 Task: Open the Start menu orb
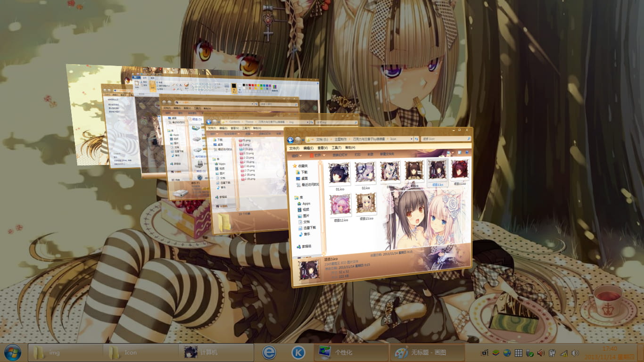(13, 352)
